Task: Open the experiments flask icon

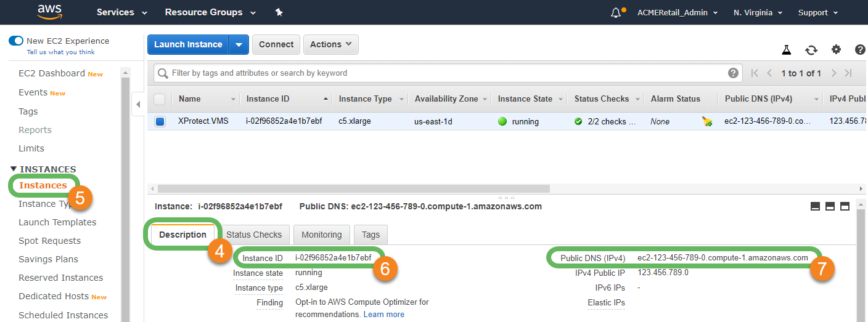Action: click(786, 50)
